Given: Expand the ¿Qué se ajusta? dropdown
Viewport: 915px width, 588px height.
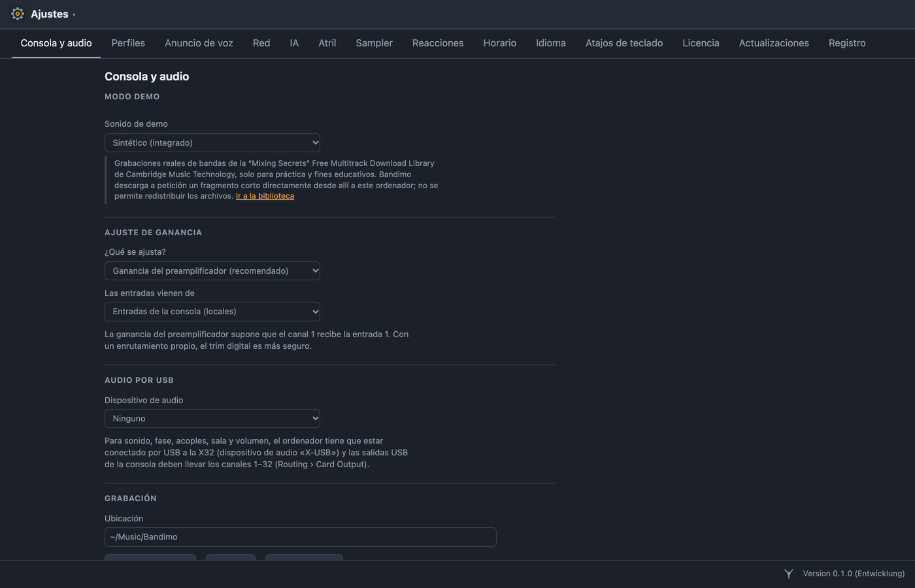Looking at the screenshot, I should pyautogui.click(x=212, y=270).
